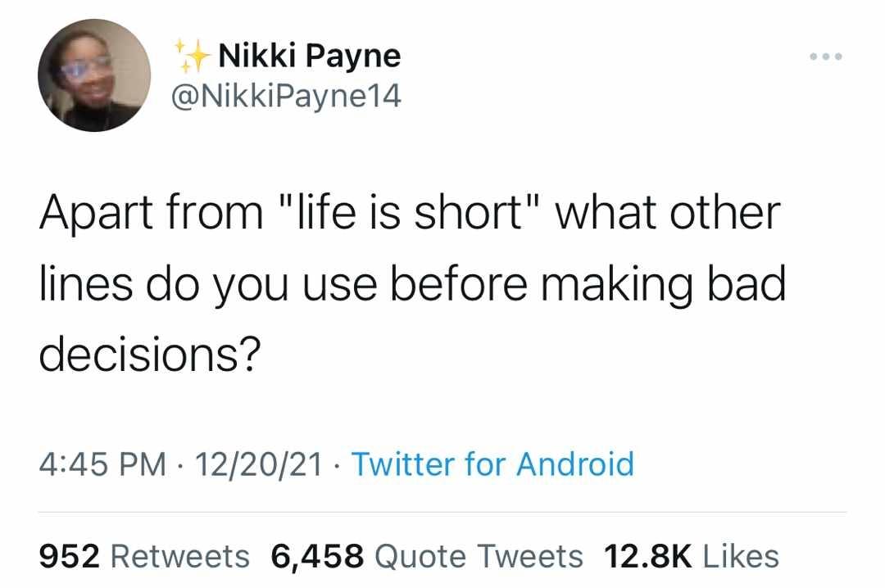Open the Twitter for Android source link
This screenshot has width=885, height=588.
pos(492,464)
